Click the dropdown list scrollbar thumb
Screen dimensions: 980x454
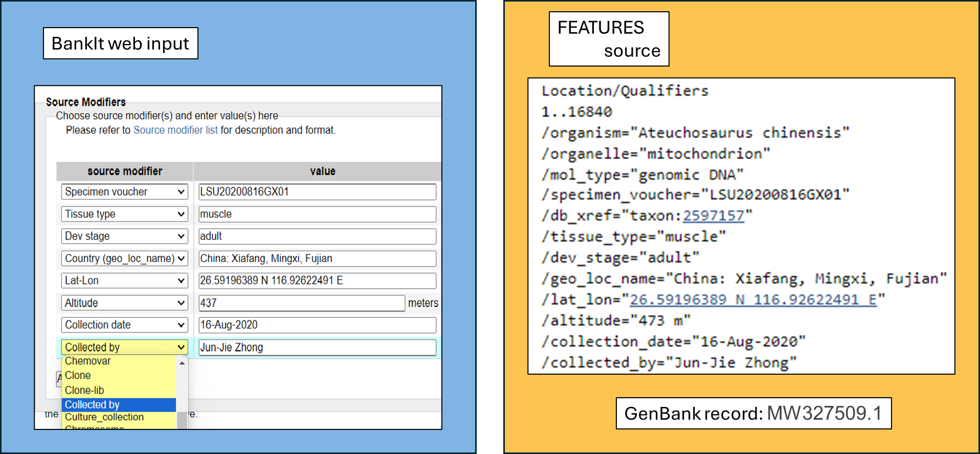click(182, 420)
